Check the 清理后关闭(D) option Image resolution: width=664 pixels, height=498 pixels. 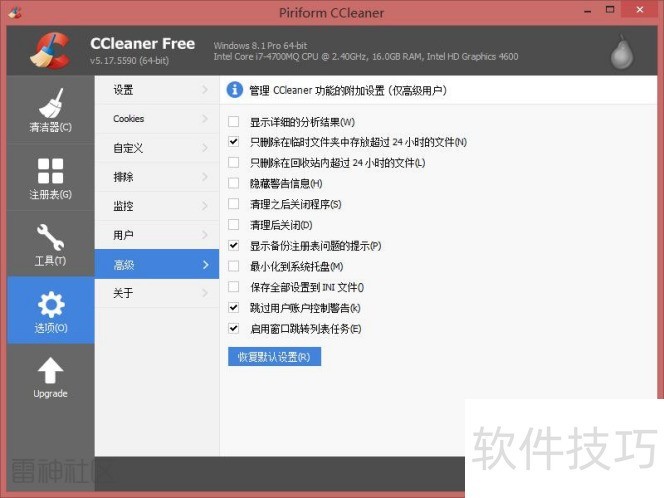(x=233, y=224)
